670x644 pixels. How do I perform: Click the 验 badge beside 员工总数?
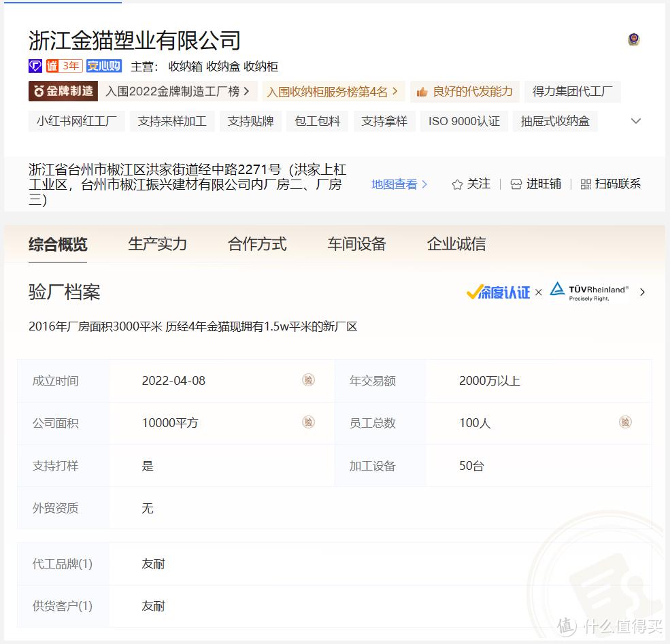tap(625, 422)
